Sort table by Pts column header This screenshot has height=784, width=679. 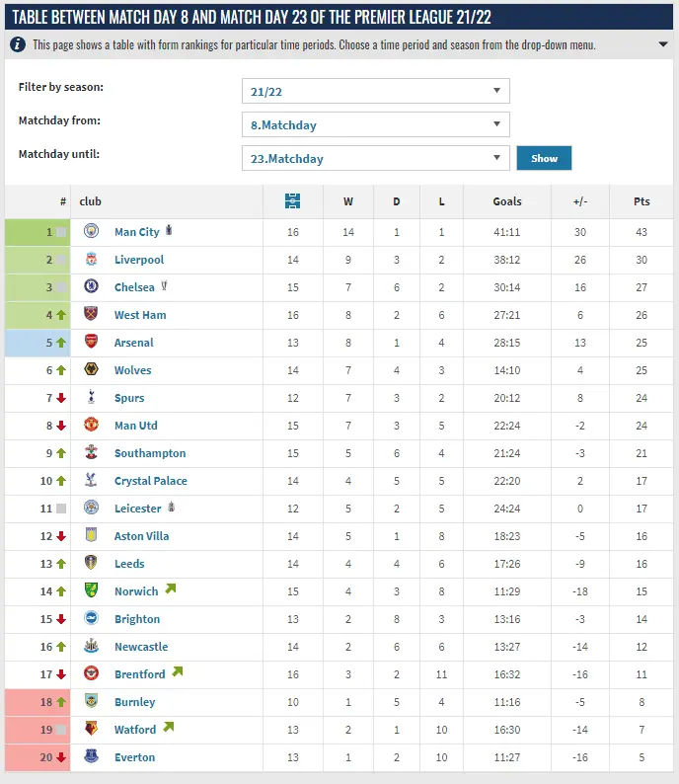point(641,201)
